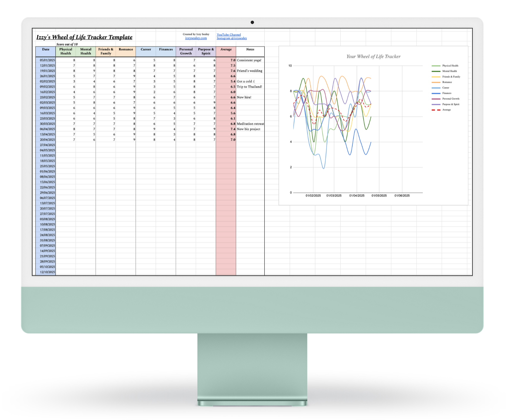
Task: Open the Instagram @izzysealey link
Action: pyautogui.click(x=232, y=38)
